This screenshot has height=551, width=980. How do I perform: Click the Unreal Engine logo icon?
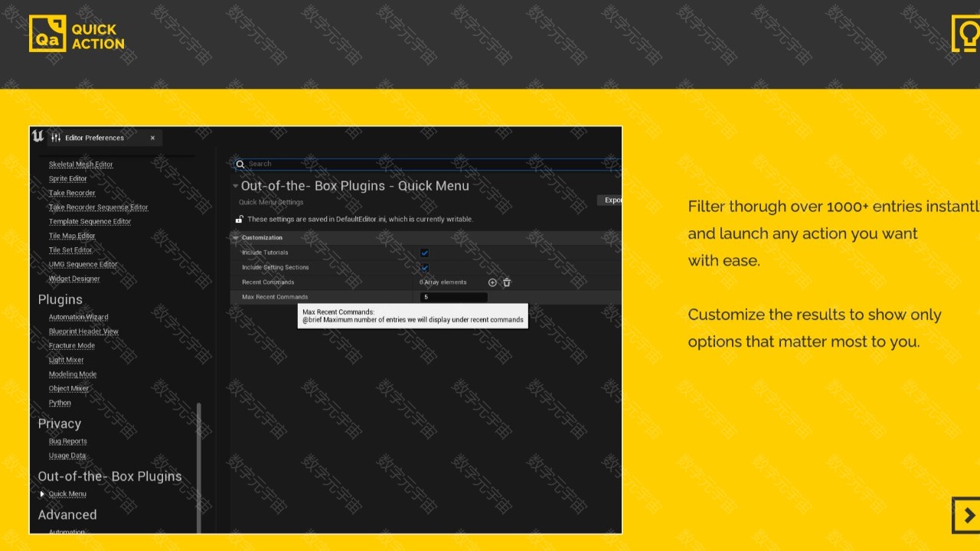coord(38,136)
